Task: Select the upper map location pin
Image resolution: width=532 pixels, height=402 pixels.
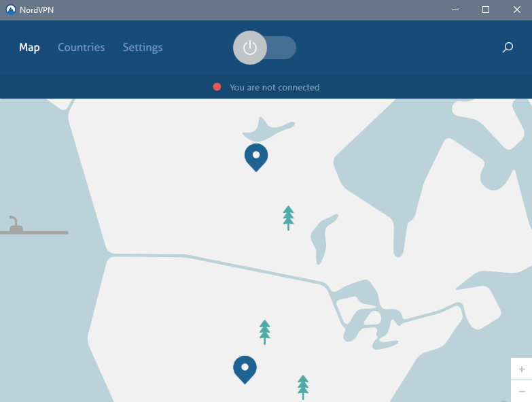Action: pyautogui.click(x=256, y=157)
